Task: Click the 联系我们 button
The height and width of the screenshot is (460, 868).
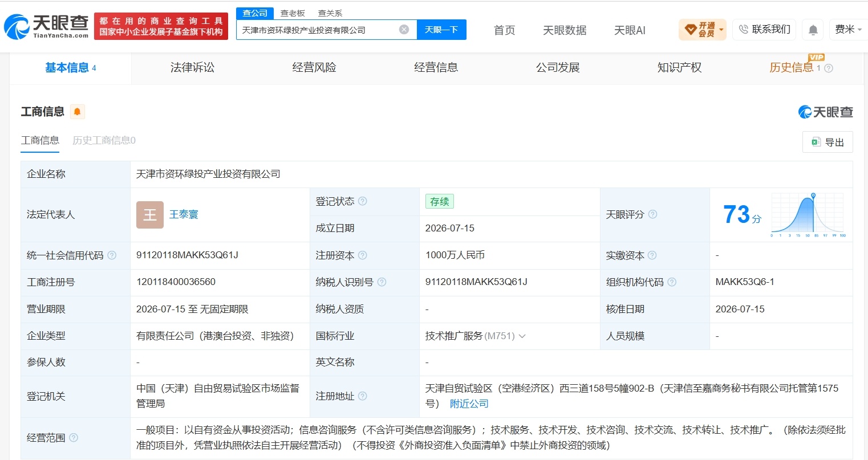Action: click(x=765, y=30)
